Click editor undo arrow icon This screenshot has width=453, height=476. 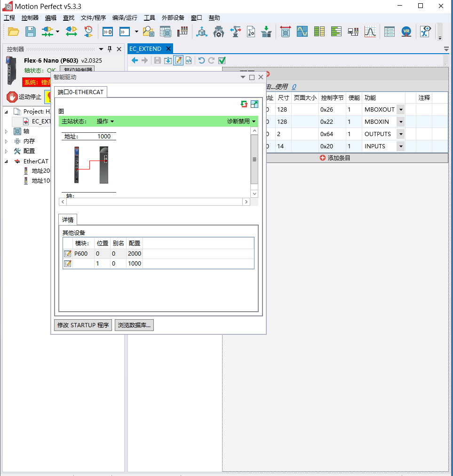point(201,60)
